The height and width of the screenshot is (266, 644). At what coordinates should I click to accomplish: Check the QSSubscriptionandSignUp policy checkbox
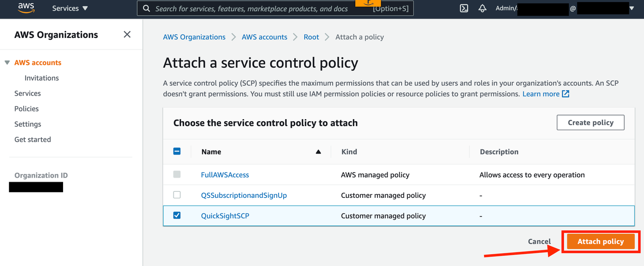[x=177, y=195]
